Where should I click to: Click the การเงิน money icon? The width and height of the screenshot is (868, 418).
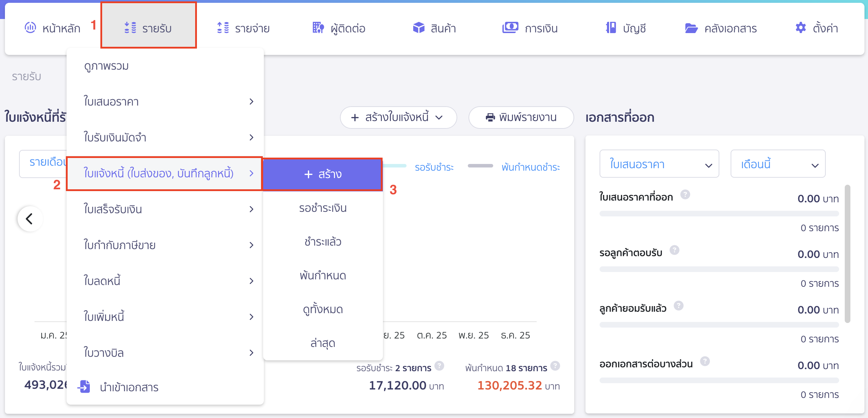[x=510, y=27]
